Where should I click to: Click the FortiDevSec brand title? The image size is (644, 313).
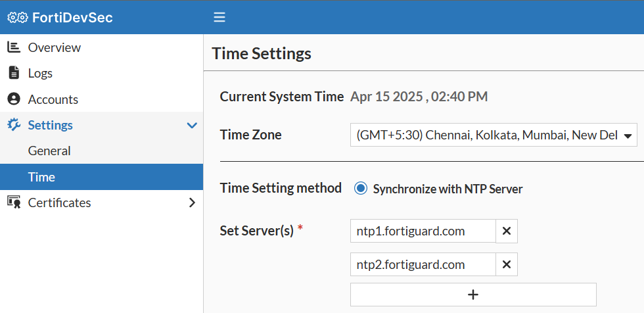click(72, 18)
